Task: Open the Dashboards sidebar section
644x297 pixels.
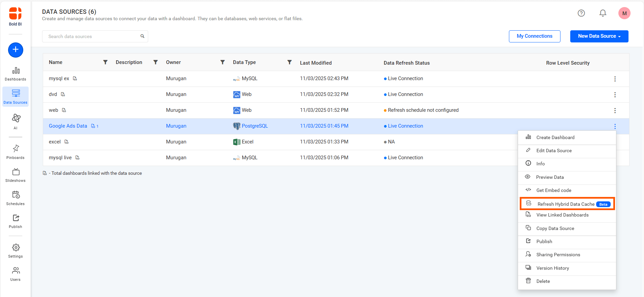Action: pos(15,74)
